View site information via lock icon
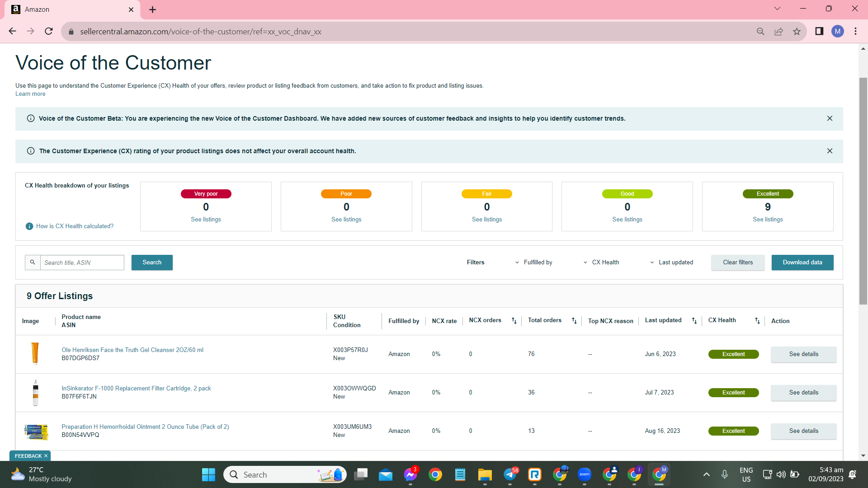Image resolution: width=868 pixels, height=488 pixels. pyautogui.click(x=71, y=32)
